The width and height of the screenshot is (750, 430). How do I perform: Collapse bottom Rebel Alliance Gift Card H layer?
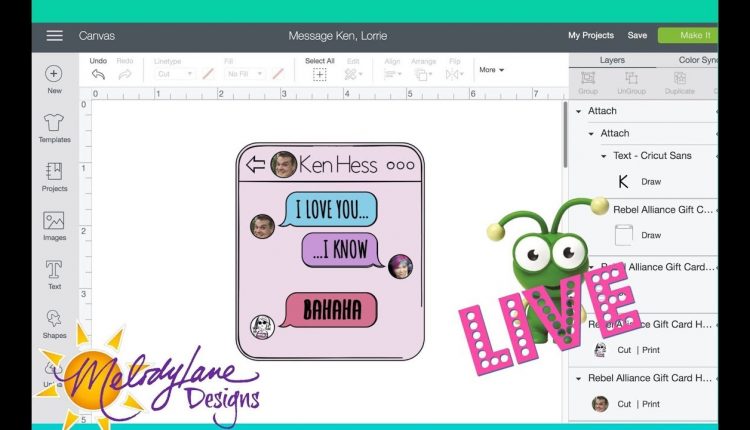578,378
